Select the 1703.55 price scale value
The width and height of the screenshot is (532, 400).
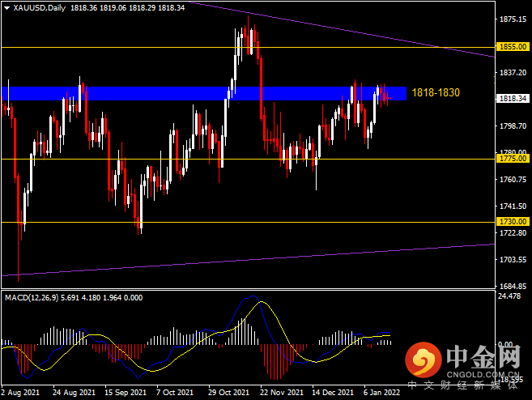[513, 260]
